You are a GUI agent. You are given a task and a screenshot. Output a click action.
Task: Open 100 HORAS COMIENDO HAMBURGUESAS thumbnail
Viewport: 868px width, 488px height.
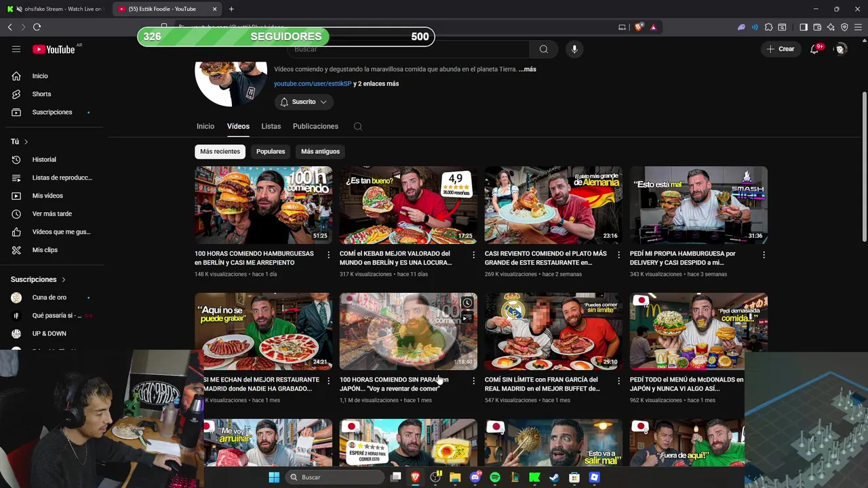[263, 205]
